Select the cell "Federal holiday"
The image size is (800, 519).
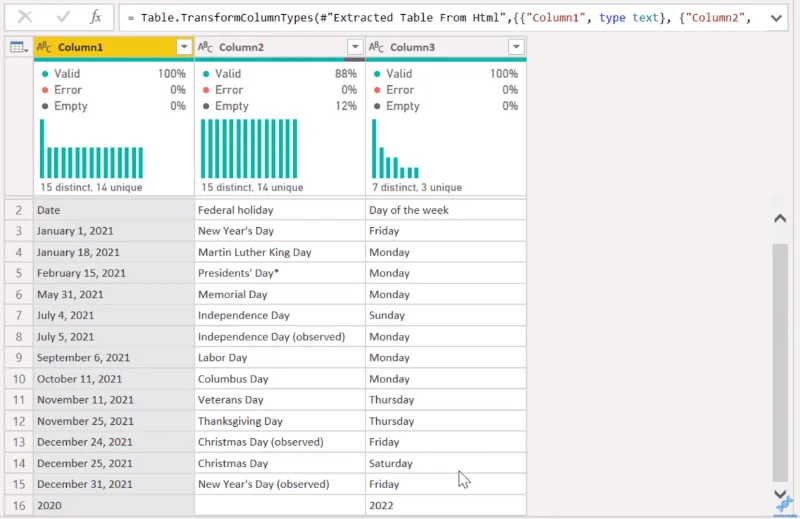coord(280,210)
